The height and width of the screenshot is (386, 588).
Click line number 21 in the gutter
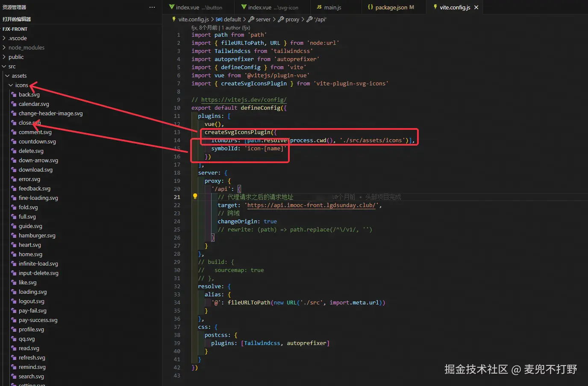(177, 197)
